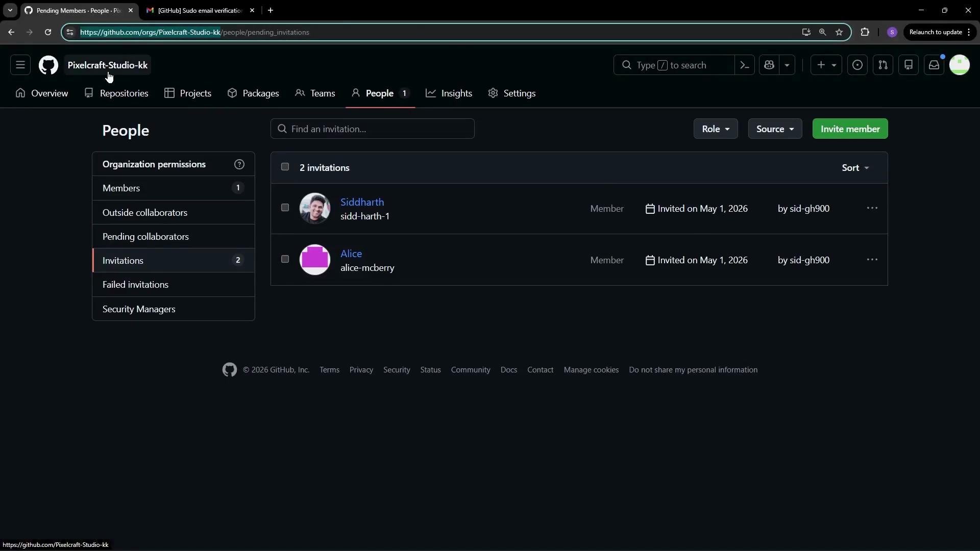Check the Alice invitation checkbox
Viewport: 980px width, 551px height.
pyautogui.click(x=285, y=259)
